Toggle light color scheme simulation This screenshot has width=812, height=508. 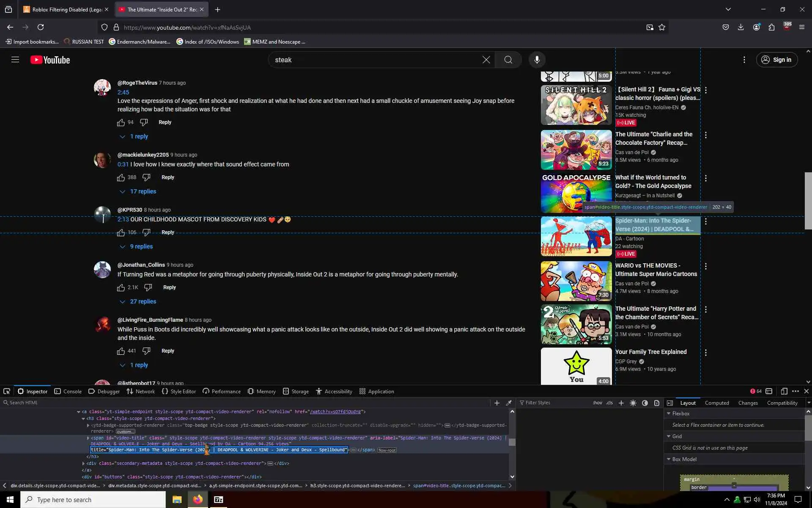[633, 403]
